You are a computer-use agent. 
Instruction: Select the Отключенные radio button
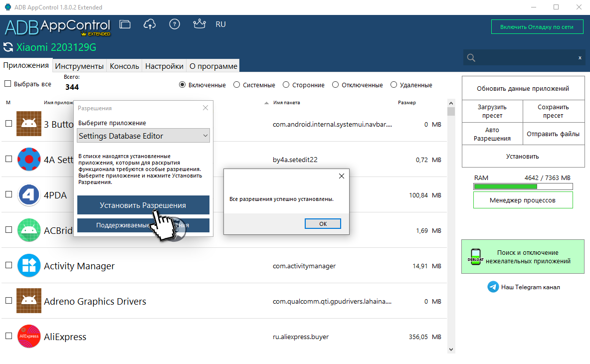pyautogui.click(x=335, y=85)
